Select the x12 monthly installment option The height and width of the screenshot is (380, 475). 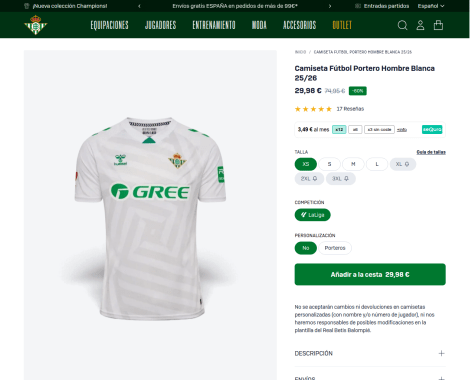tap(339, 130)
